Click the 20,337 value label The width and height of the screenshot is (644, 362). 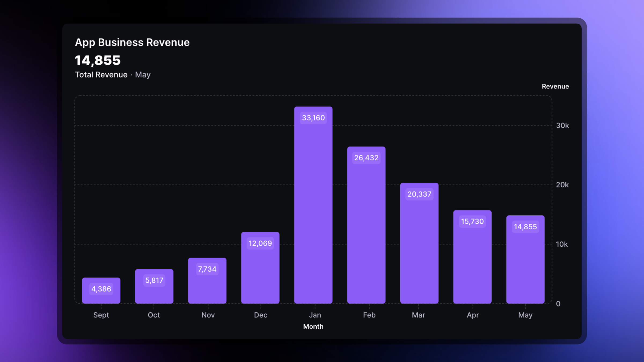coord(419,194)
